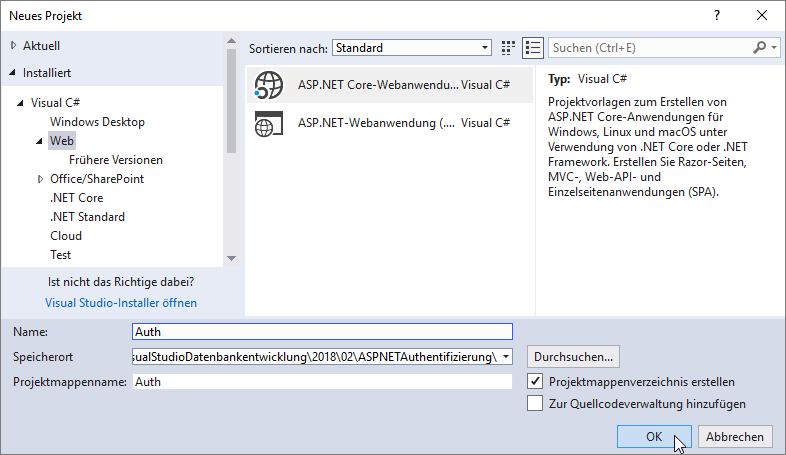Click Aktuell heading
Image resolution: width=786 pixels, height=455 pixels.
pyautogui.click(x=41, y=46)
